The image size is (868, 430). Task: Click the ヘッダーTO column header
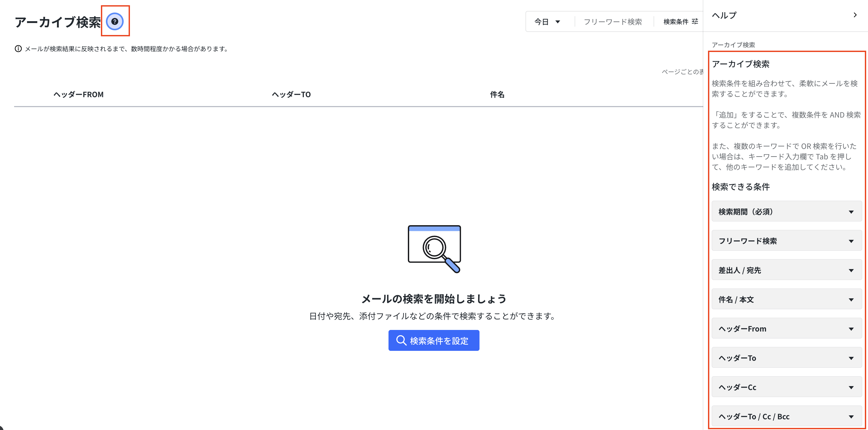(x=292, y=95)
